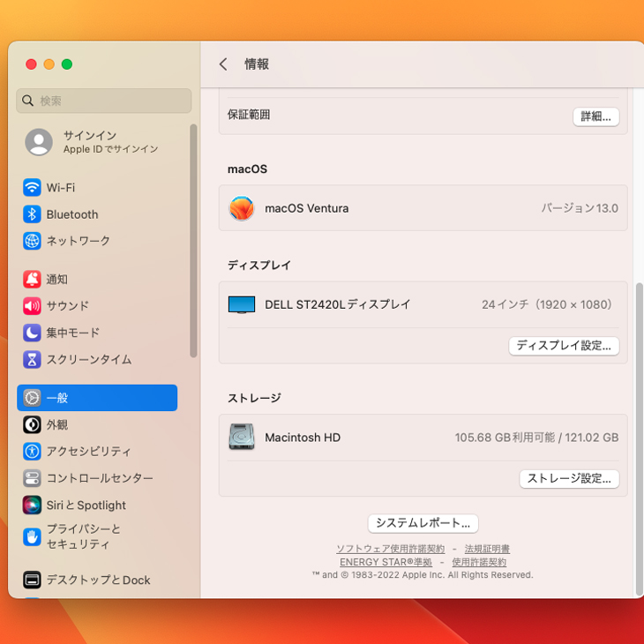This screenshot has height=644, width=644.
Task: Click the Siri と Spotlight icon
Action: click(32, 505)
